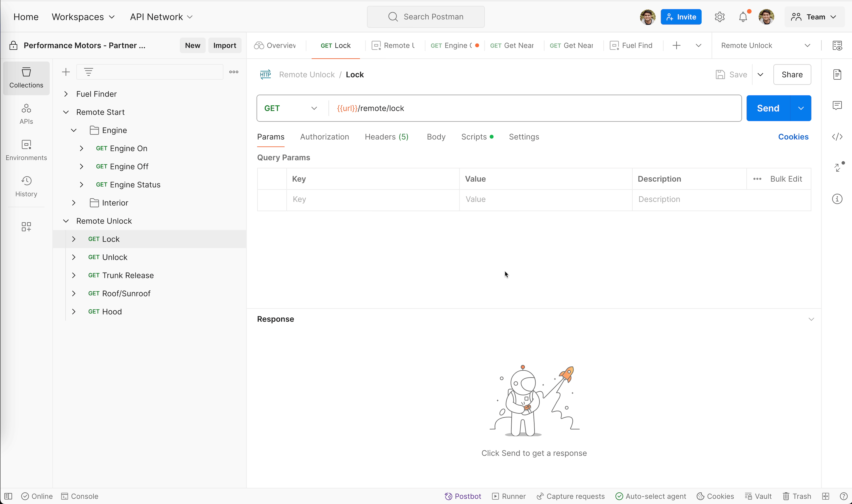This screenshot has height=504, width=852.
Task: Open the related requests icon in right sidebar
Action: click(x=837, y=167)
